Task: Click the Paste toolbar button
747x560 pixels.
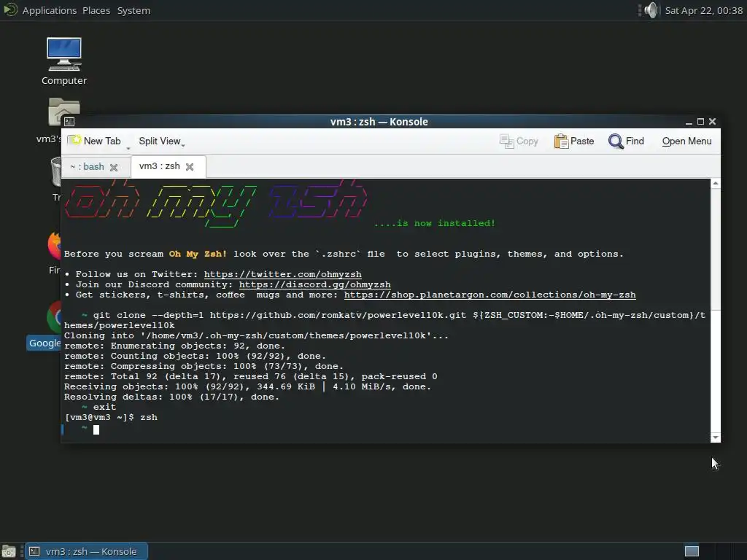Action: click(574, 141)
